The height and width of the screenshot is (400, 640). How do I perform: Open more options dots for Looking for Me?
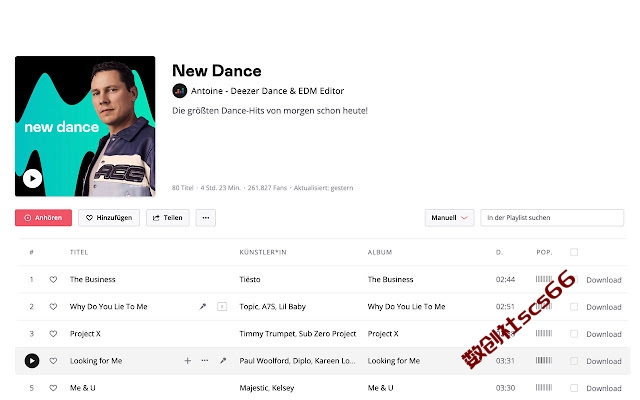[205, 361]
